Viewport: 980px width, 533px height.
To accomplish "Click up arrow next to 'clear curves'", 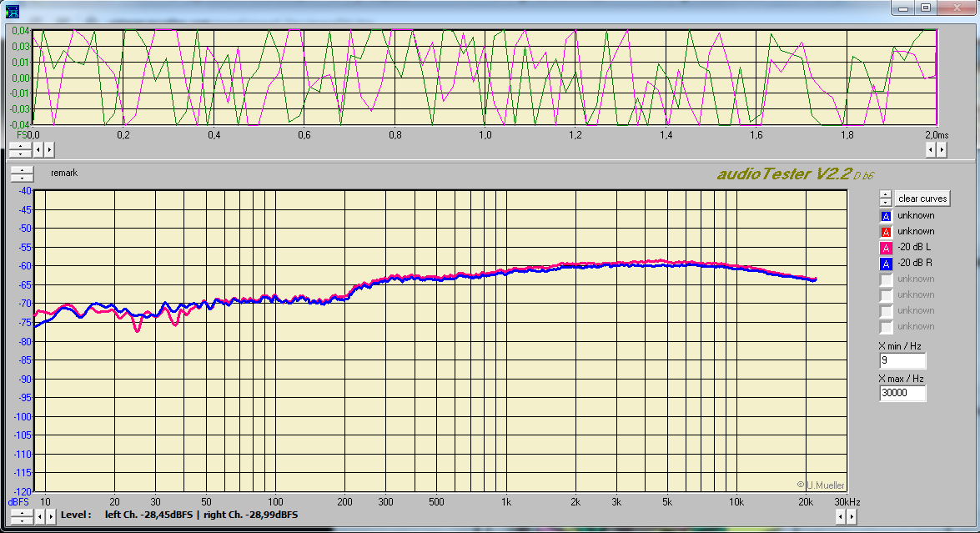I will pyautogui.click(x=886, y=195).
